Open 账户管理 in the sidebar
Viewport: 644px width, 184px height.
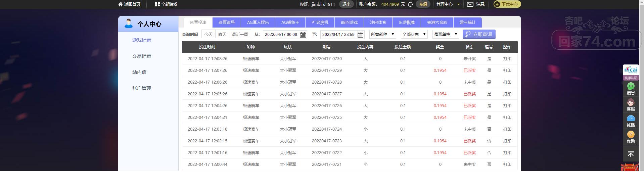tap(142, 88)
